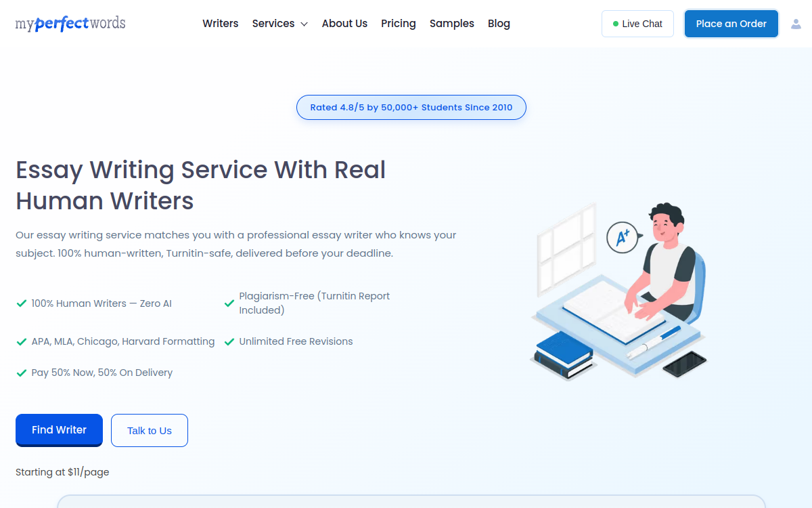The image size is (812, 508).
Task: Open the user account profile icon
Action: pyautogui.click(x=796, y=24)
